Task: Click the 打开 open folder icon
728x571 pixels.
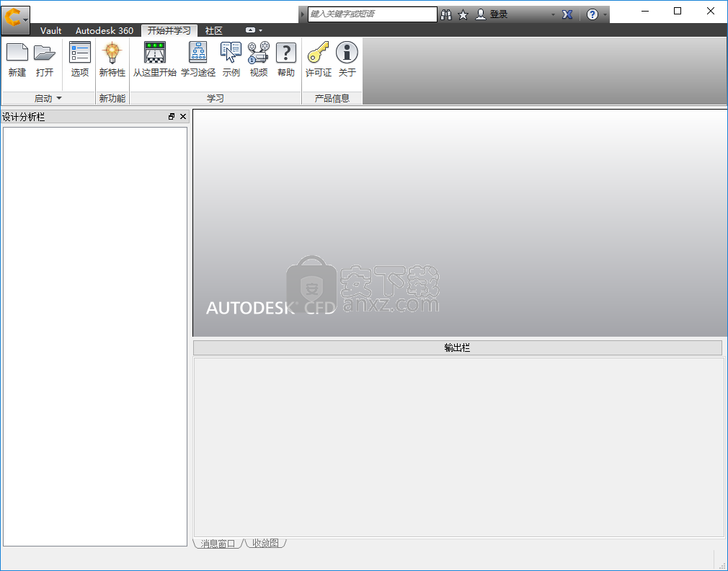Action: click(x=45, y=53)
